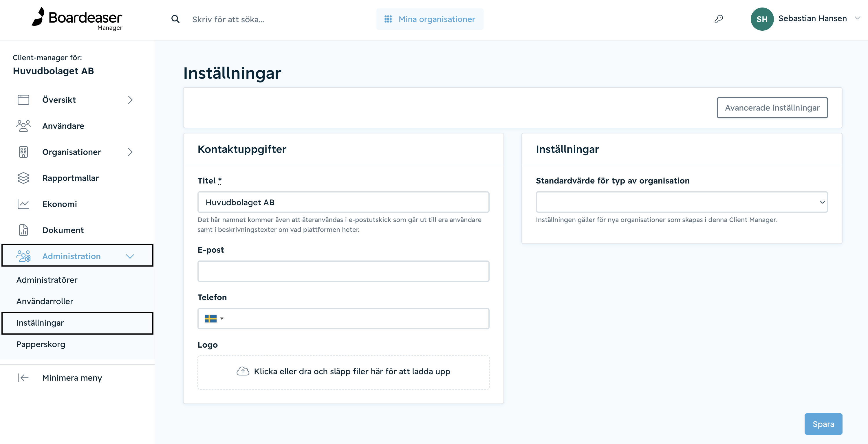This screenshot has width=868, height=444.
Task: Click the Boardeaser Manager logo
Action: tap(77, 19)
